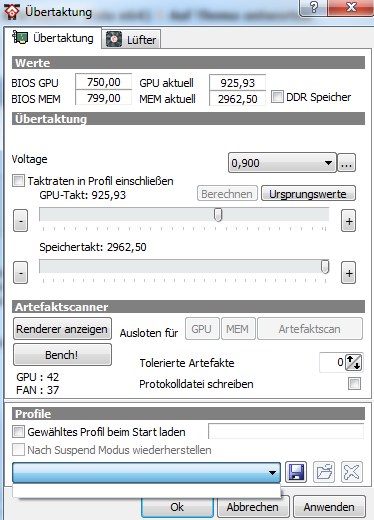Click the plus button beside GPU-Takt slider

click(x=349, y=221)
